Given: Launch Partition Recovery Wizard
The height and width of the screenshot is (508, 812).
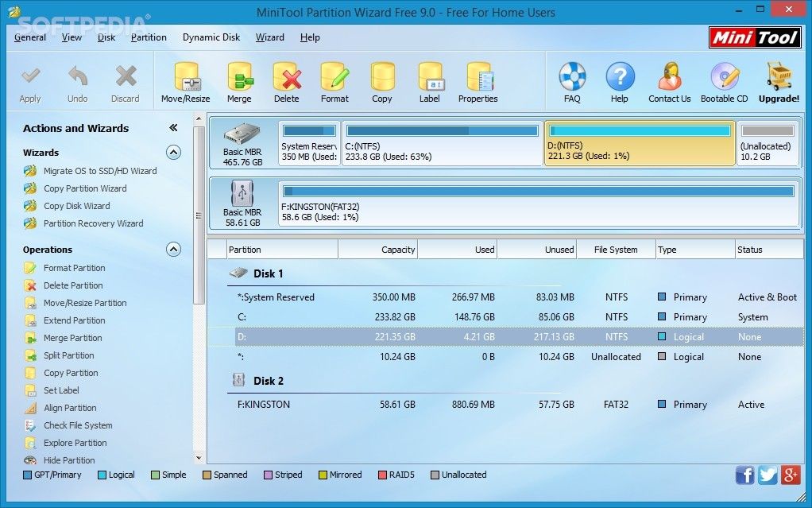Looking at the screenshot, I should [x=93, y=223].
